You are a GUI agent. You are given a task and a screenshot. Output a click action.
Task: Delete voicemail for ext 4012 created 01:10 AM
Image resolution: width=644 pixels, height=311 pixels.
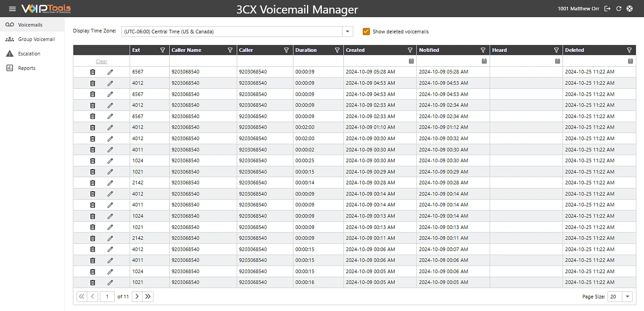93,128
